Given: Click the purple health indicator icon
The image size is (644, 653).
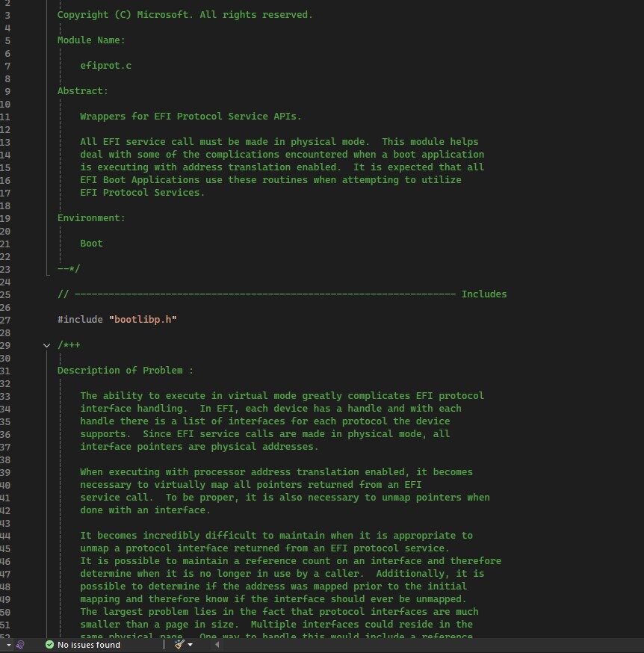Looking at the screenshot, I should (20, 645).
